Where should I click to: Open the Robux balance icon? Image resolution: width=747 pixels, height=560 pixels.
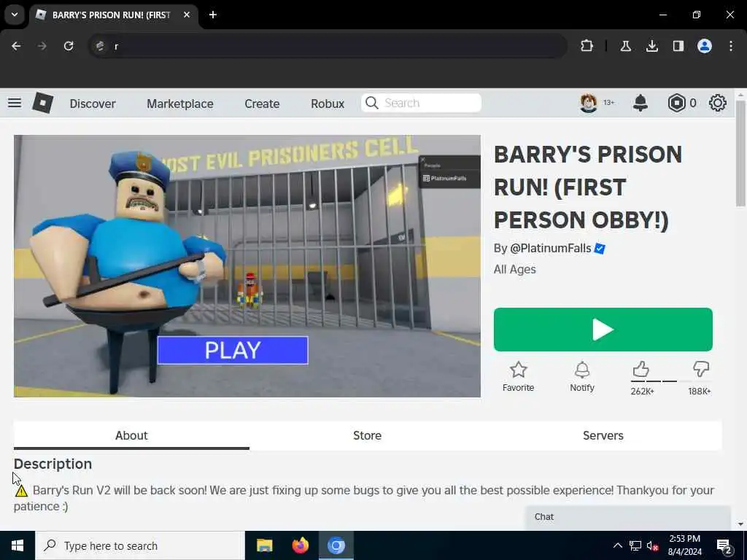676,103
